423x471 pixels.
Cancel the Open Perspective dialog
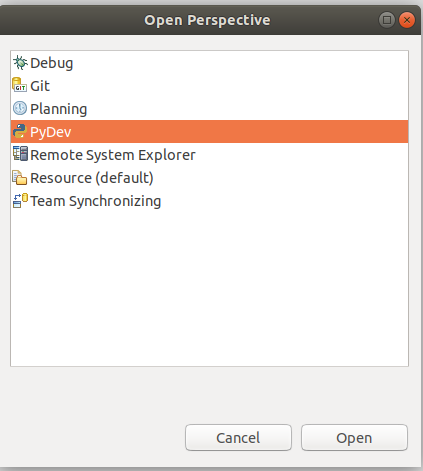(x=238, y=438)
